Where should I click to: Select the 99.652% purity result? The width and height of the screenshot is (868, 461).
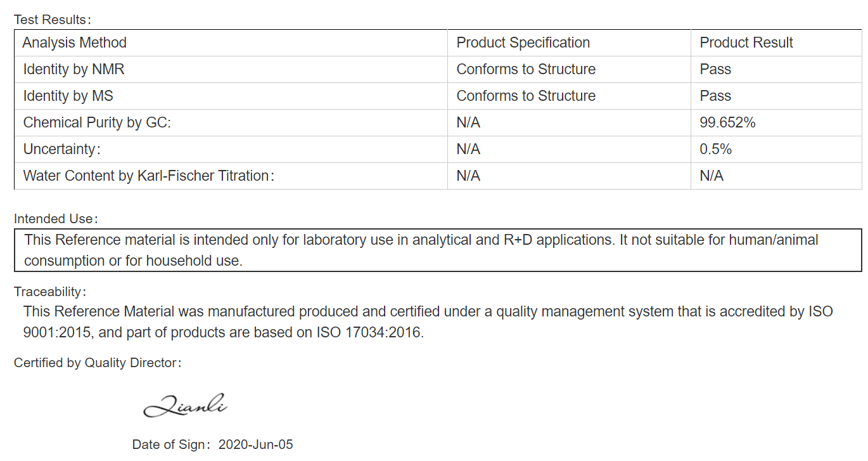[x=727, y=122]
